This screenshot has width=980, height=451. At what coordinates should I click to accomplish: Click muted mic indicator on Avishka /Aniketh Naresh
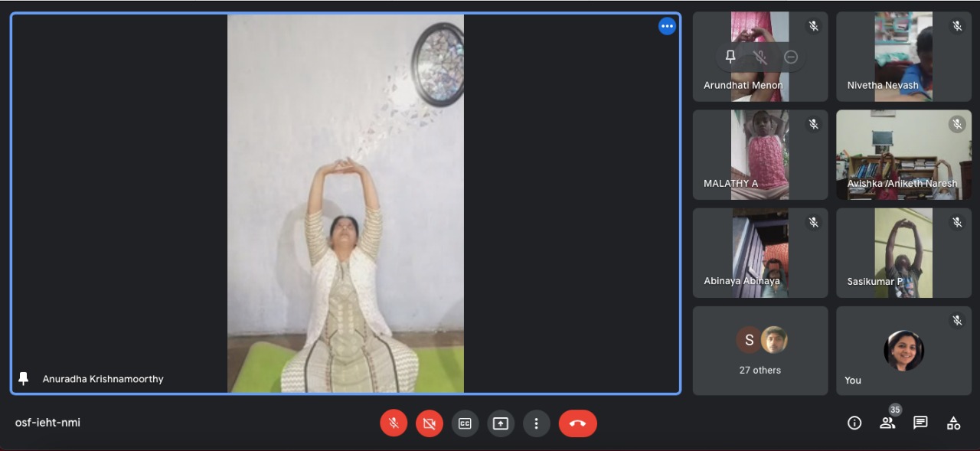(957, 124)
